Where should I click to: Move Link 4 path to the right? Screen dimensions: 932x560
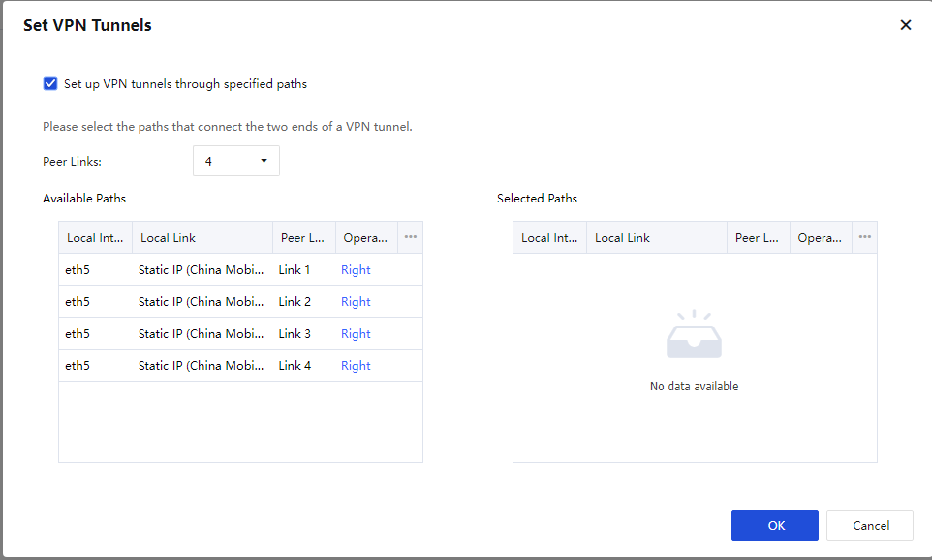[x=356, y=366]
